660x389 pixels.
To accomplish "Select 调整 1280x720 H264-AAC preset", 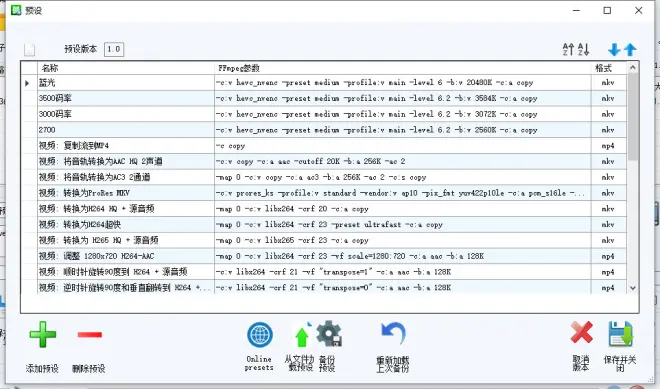I will (x=126, y=256).
